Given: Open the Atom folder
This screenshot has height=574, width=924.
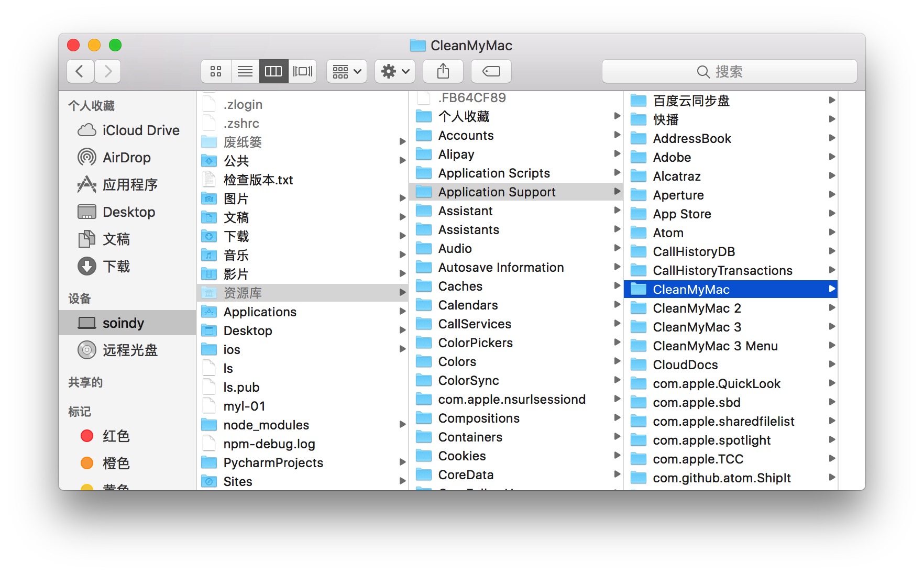Looking at the screenshot, I should click(731, 233).
